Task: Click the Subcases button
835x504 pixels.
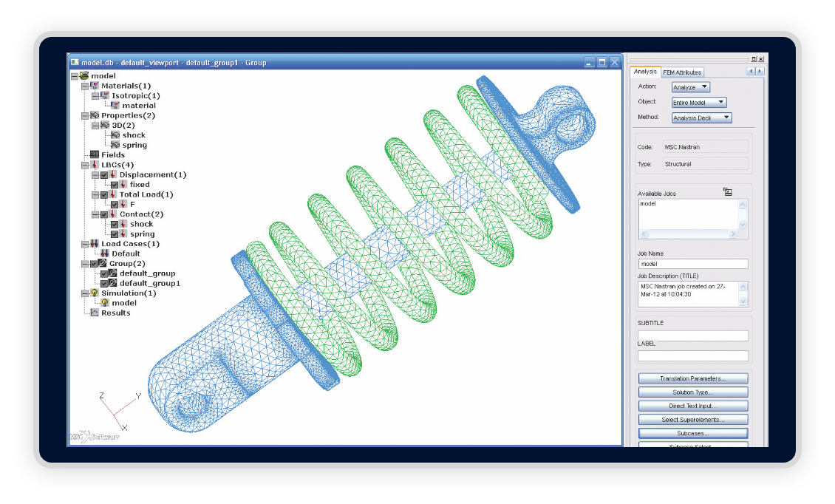Action: coord(693,434)
